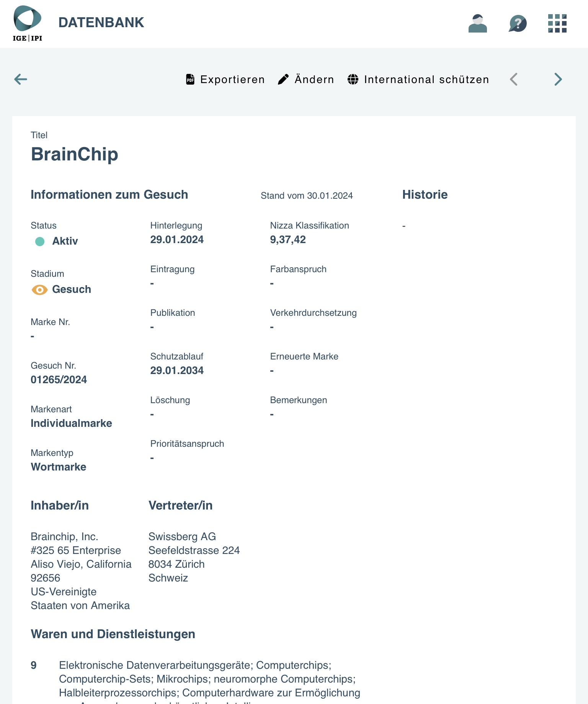This screenshot has height=704, width=588.
Task: Go back with the left arrow
Action: (x=21, y=79)
